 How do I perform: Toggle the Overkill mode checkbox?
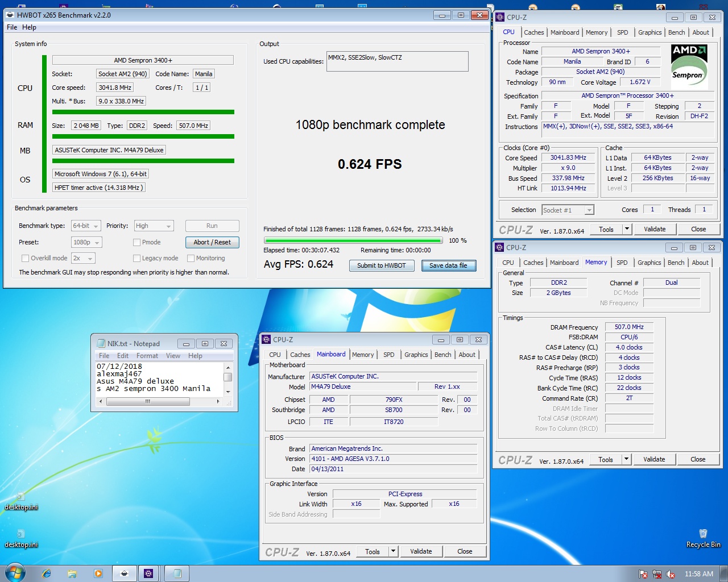25,258
